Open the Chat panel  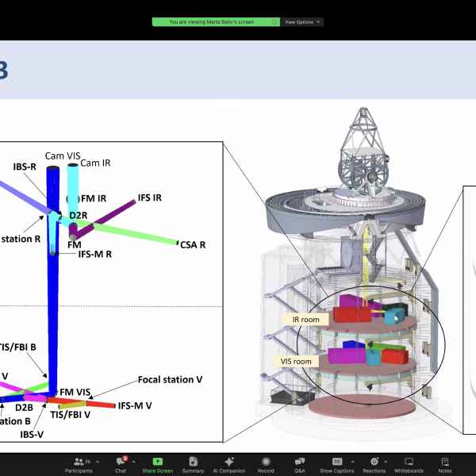[121, 464]
